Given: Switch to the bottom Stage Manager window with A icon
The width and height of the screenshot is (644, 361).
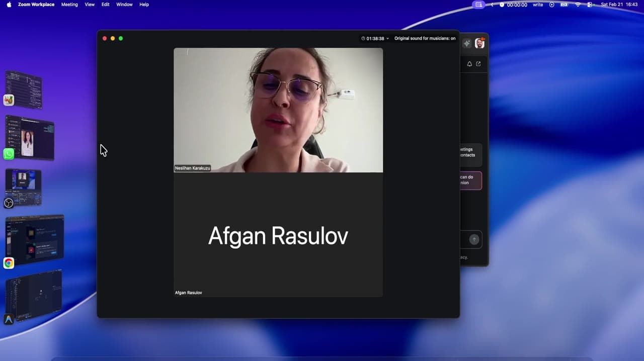Looking at the screenshot, I should pyautogui.click(x=34, y=296).
